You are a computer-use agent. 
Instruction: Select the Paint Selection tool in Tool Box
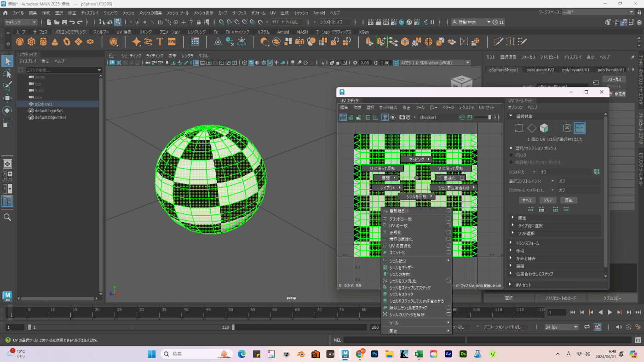click(x=7, y=86)
